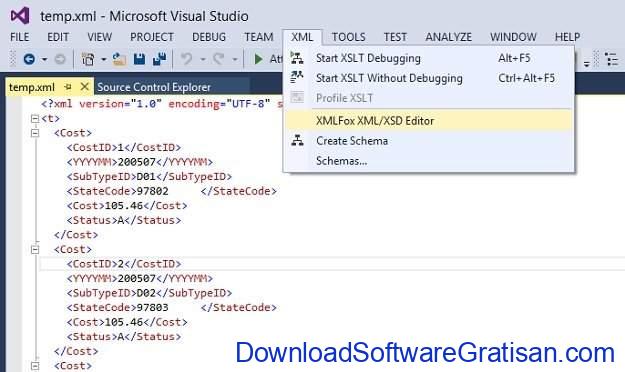Screen dimensions: 625x372
Task: Open the WINDOW menu
Action: 513,37
